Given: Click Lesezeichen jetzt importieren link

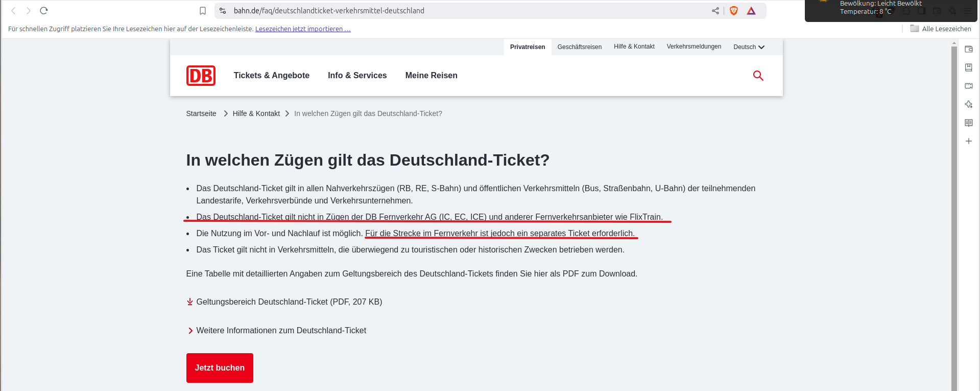Looking at the screenshot, I should [x=303, y=29].
